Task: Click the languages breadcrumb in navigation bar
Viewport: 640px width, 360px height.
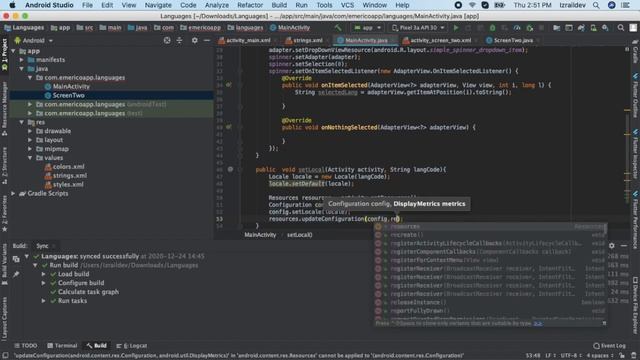Action: 245,28
